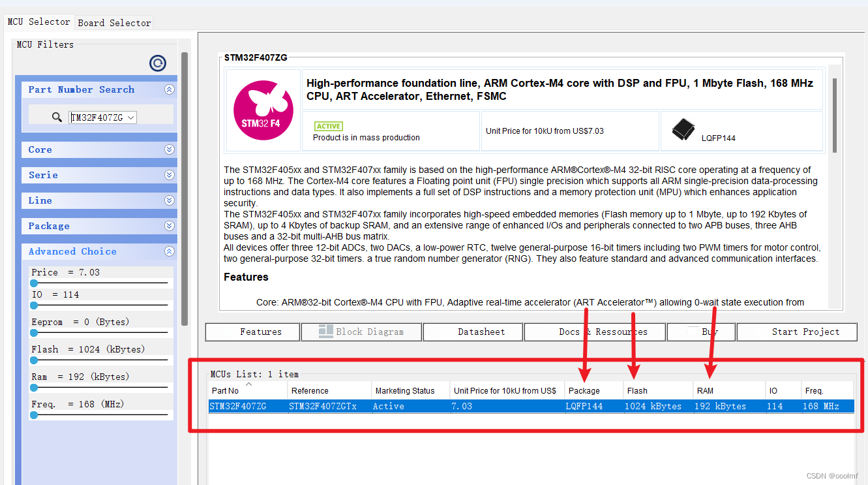The height and width of the screenshot is (485, 868).
Task: Click the ACTIVE status badge
Action: [328, 126]
